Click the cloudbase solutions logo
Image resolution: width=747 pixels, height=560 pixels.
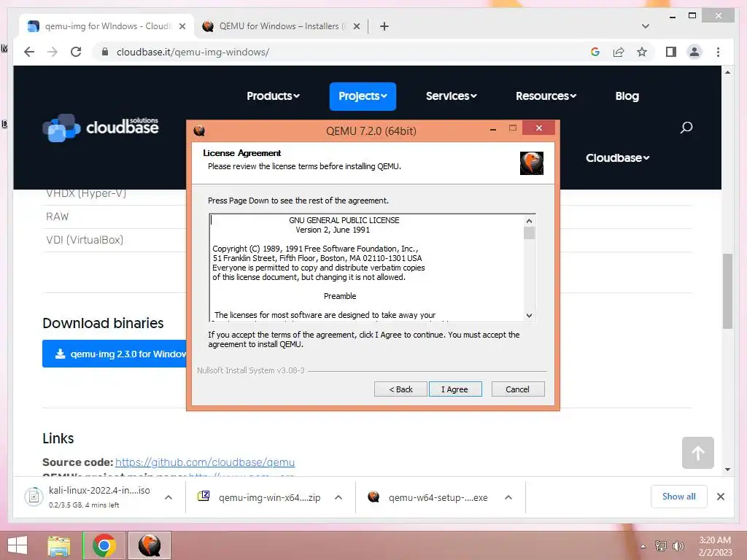coord(101,127)
